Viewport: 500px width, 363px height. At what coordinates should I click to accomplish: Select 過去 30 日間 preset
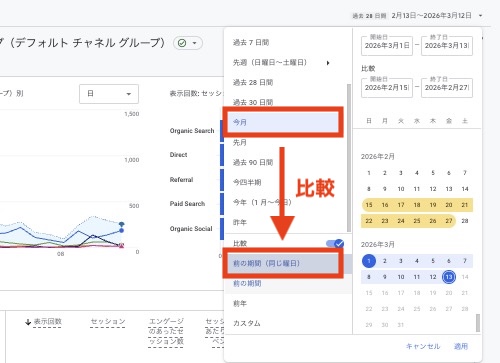pyautogui.click(x=253, y=102)
